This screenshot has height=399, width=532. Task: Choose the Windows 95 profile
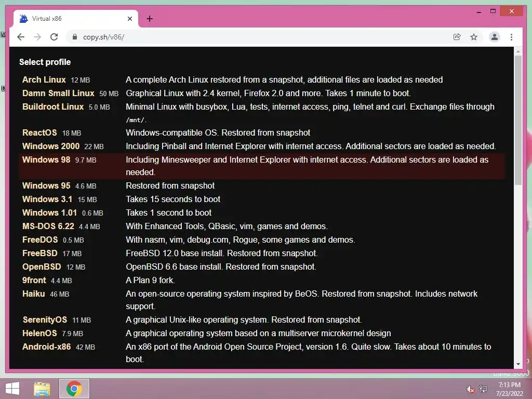(46, 185)
